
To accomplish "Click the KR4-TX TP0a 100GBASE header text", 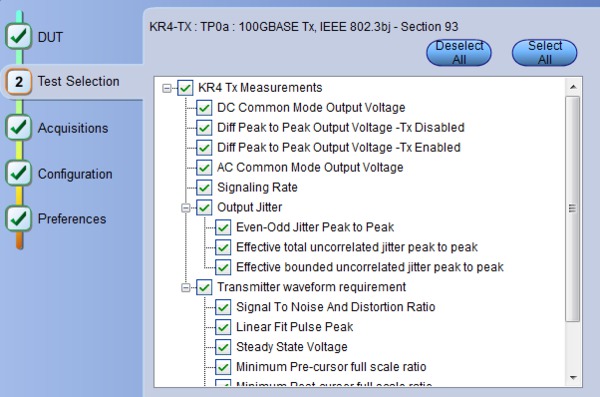I will (303, 27).
